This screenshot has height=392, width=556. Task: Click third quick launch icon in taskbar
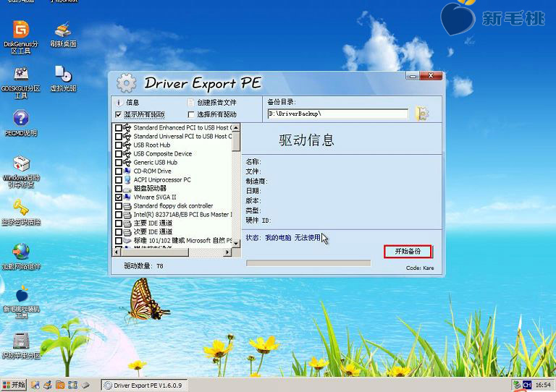[x=60, y=385]
